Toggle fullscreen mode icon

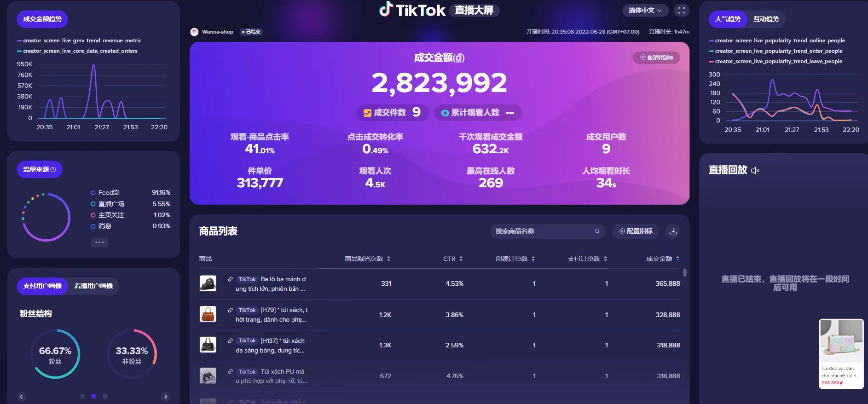[x=682, y=10]
